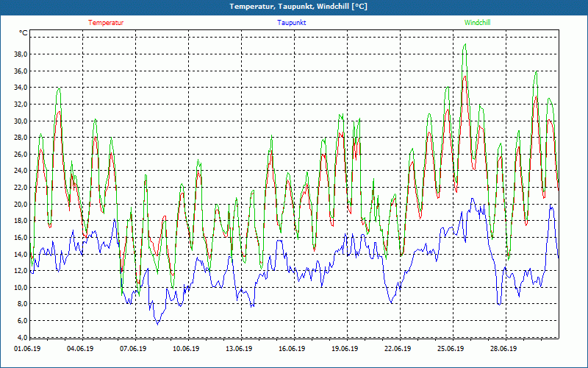Click the 32,0 y-axis value
Viewport: 588px width, 368px height.
pos(21,104)
